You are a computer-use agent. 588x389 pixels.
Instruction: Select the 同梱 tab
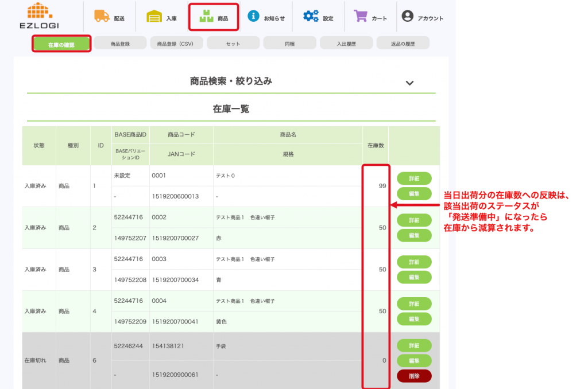coord(289,44)
